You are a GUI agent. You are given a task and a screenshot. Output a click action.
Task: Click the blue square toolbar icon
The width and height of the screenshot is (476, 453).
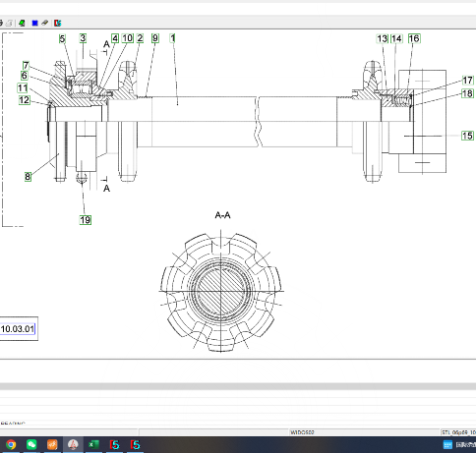tap(34, 23)
